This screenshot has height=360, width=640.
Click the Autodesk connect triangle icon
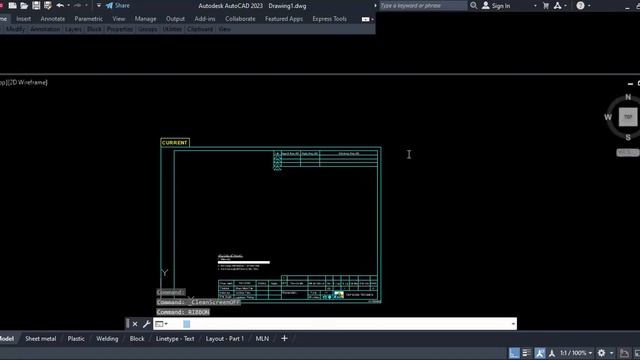click(558, 6)
